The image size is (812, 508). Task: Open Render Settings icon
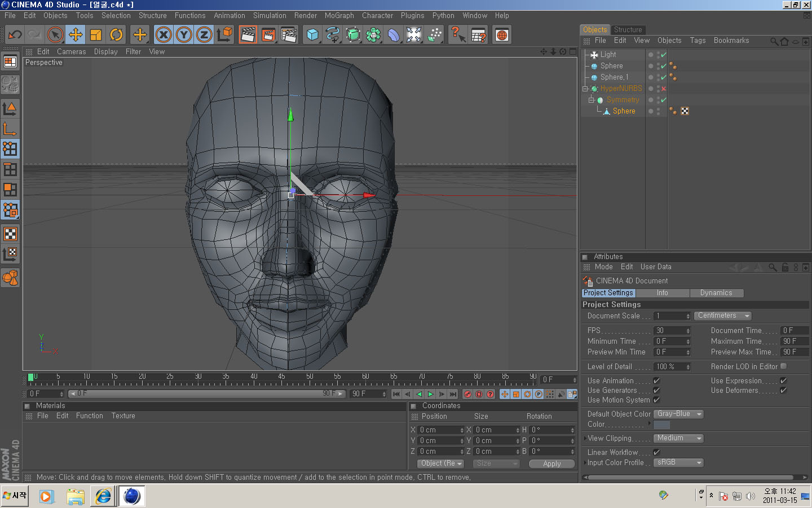pyautogui.click(x=289, y=35)
